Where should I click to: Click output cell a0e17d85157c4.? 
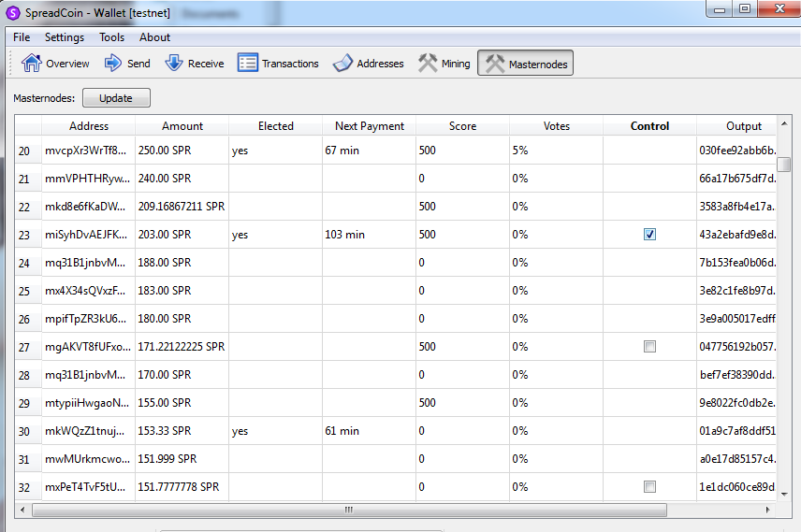(736, 459)
